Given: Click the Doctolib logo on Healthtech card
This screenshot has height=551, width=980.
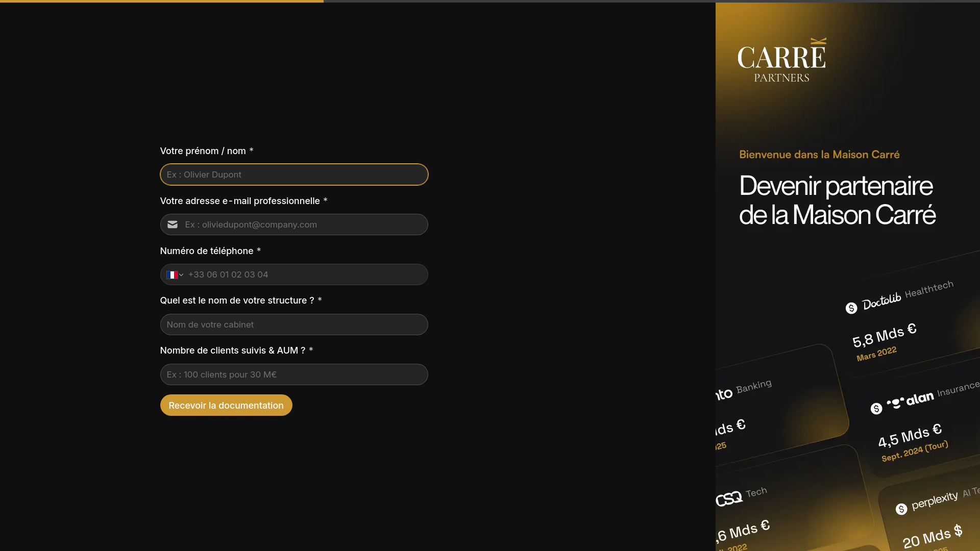Looking at the screenshot, I should click(881, 301).
